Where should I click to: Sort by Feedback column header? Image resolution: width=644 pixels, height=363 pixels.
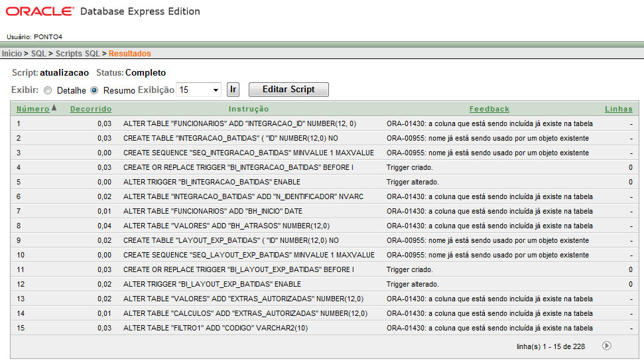point(489,109)
